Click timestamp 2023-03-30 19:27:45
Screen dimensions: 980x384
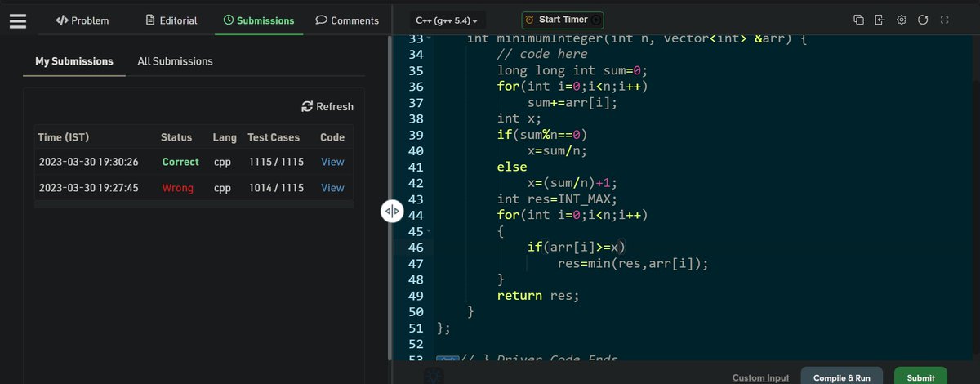click(89, 188)
